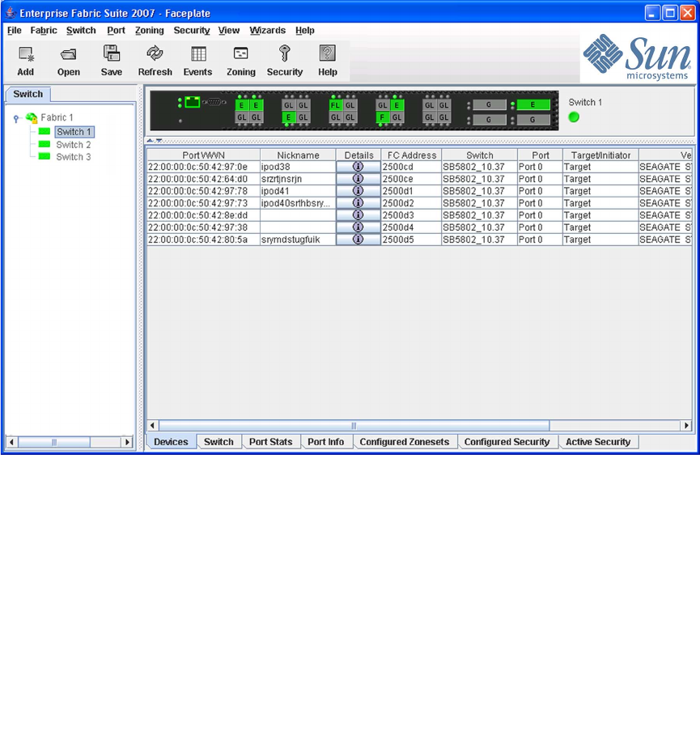Click the Fabric 1 icon in tree
700x730 pixels.
click(32, 118)
